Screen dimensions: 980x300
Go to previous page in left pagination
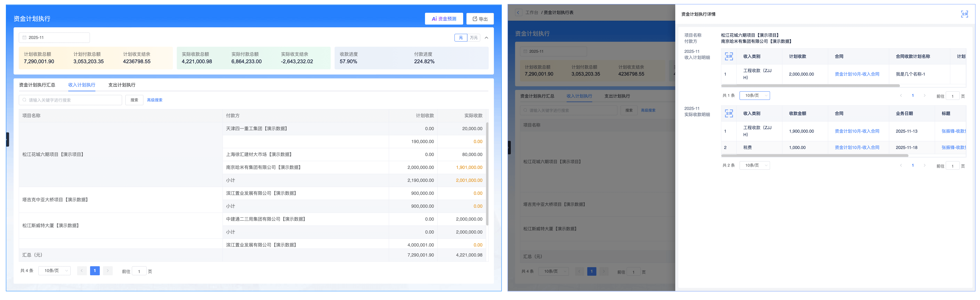pos(82,271)
